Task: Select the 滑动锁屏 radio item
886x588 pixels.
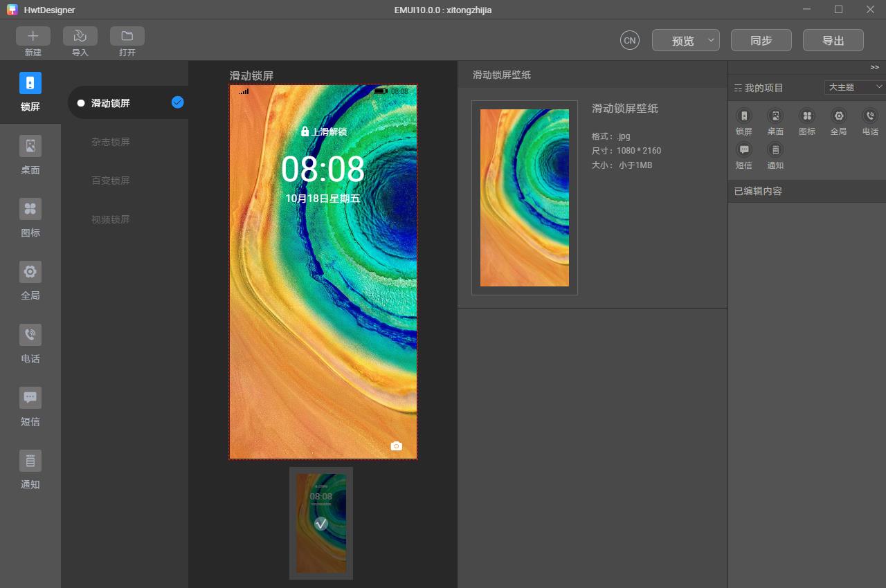Action: pyautogui.click(x=81, y=103)
